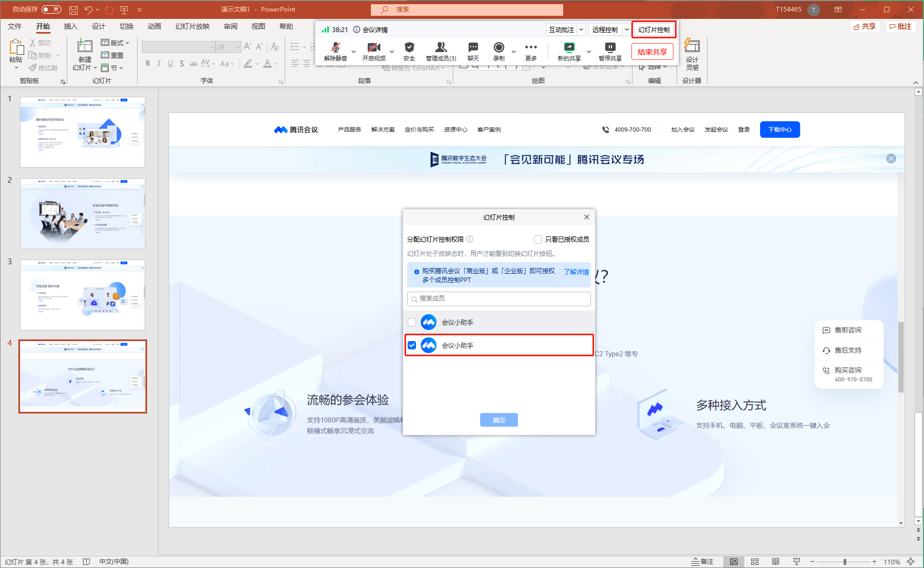Switch to Slide Show (幻灯片放映) tab
The image size is (924, 568).
coord(192,26)
